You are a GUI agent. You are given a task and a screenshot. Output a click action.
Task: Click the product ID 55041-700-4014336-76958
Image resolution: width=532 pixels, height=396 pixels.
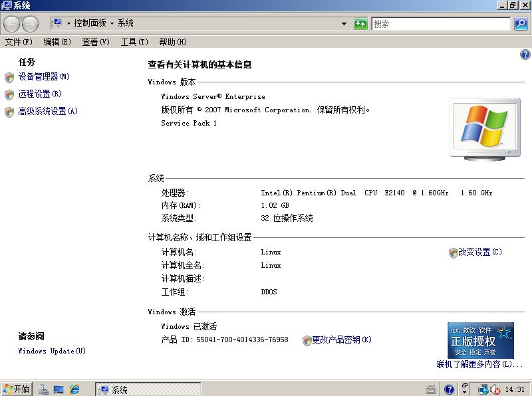point(242,340)
